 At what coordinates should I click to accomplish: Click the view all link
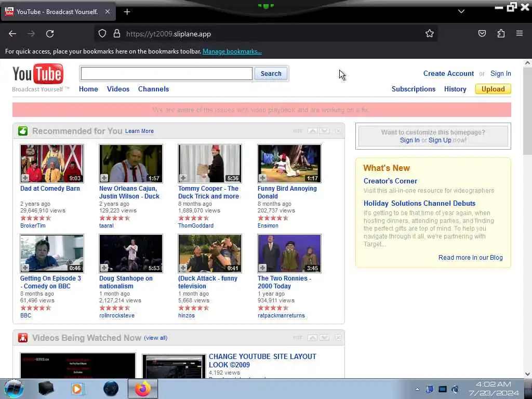click(156, 338)
